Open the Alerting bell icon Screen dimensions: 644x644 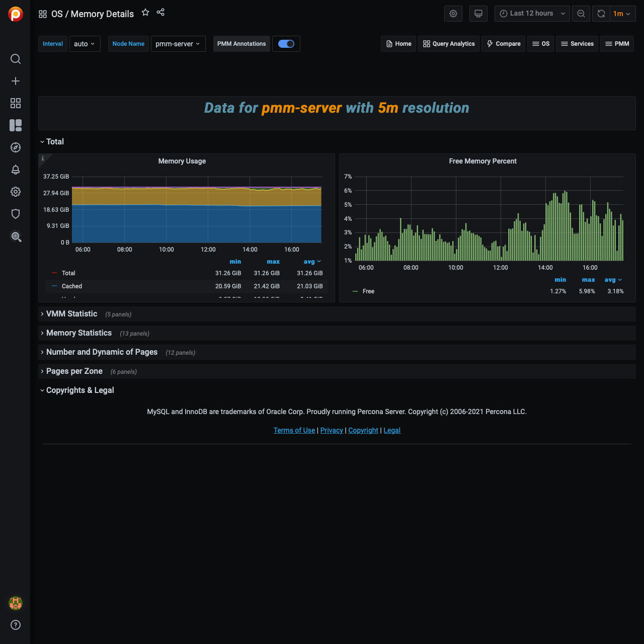tap(16, 170)
